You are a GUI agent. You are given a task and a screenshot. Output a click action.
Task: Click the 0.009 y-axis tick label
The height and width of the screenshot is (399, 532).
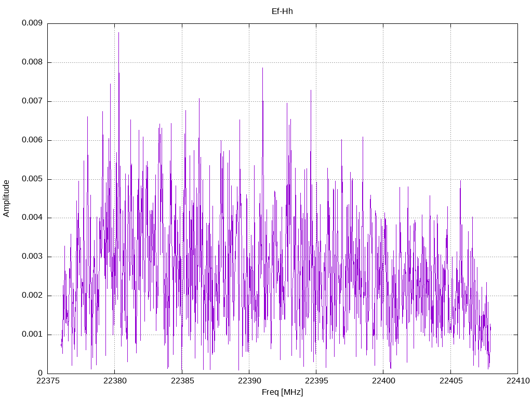tap(32, 23)
